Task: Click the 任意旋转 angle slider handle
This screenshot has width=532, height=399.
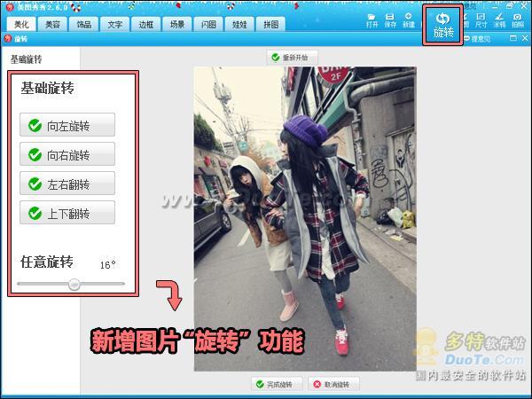Action: [x=74, y=284]
